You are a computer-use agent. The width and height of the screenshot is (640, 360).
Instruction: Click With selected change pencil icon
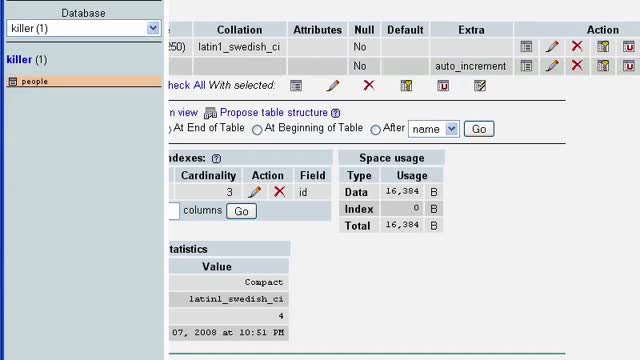[333, 86]
